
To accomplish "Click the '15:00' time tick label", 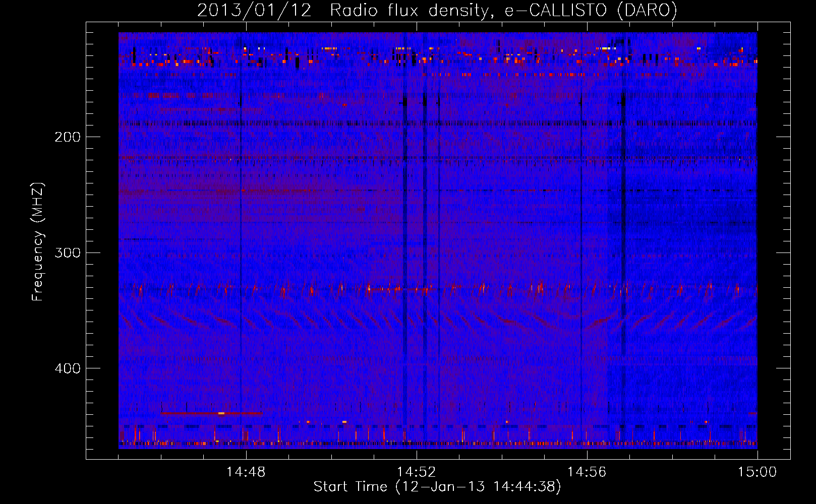I will (757, 472).
